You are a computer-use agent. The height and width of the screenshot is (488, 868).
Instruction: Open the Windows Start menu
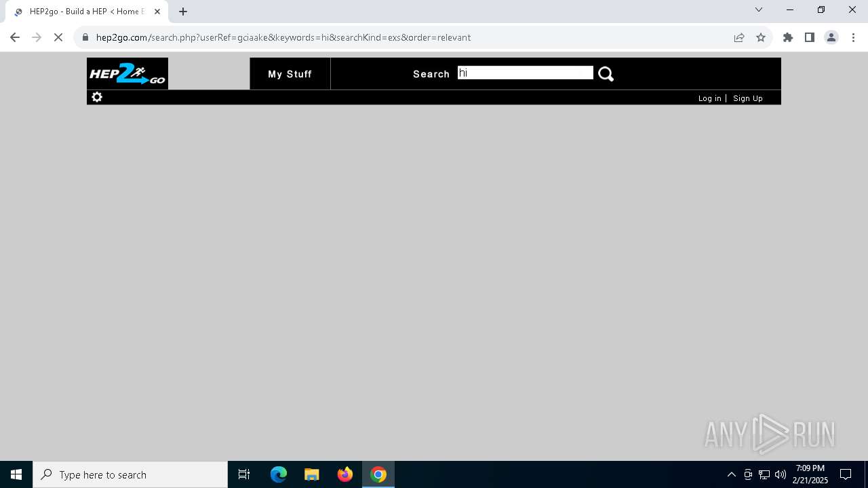point(16,474)
